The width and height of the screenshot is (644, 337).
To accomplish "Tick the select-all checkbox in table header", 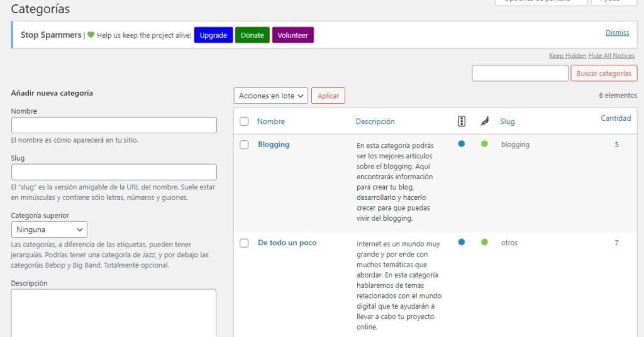I will (x=244, y=121).
